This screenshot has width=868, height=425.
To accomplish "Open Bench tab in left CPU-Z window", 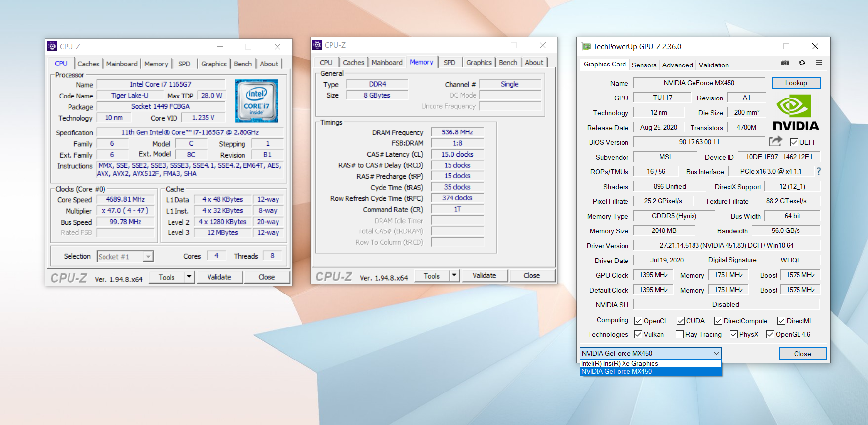I will 243,64.
